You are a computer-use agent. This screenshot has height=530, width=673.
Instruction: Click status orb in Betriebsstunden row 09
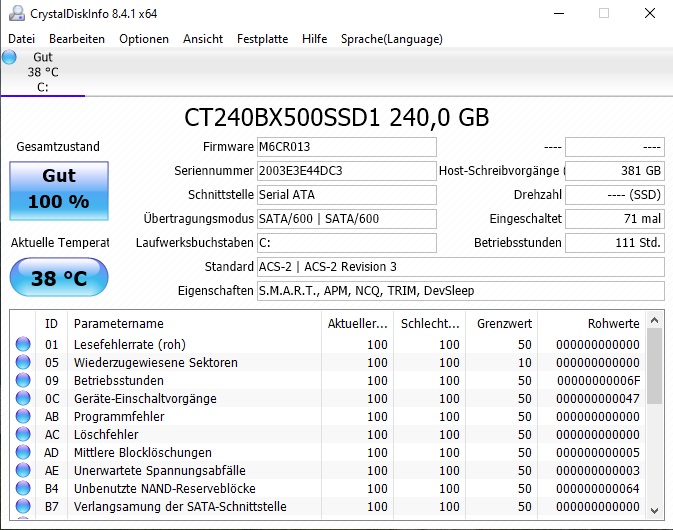23,380
